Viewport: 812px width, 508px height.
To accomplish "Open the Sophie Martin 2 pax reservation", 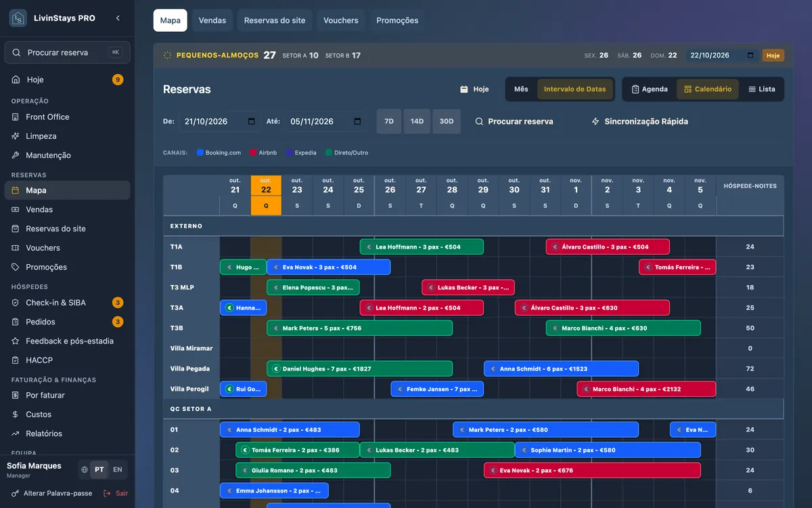I will click(608, 450).
